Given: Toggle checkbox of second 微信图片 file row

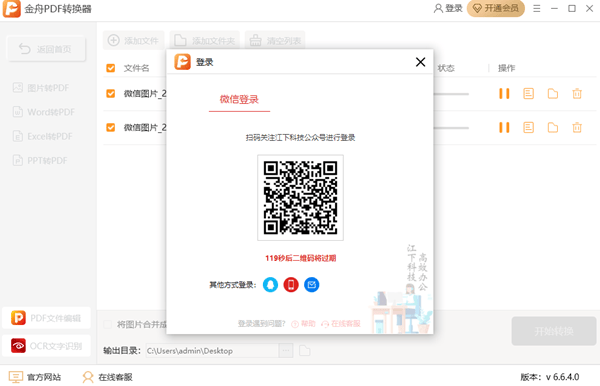Looking at the screenshot, I should [x=111, y=127].
